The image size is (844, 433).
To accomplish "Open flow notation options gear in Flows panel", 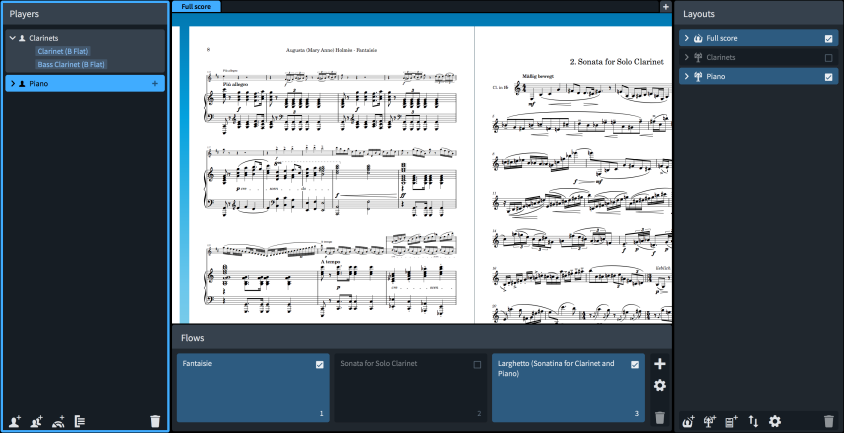I will click(x=660, y=385).
